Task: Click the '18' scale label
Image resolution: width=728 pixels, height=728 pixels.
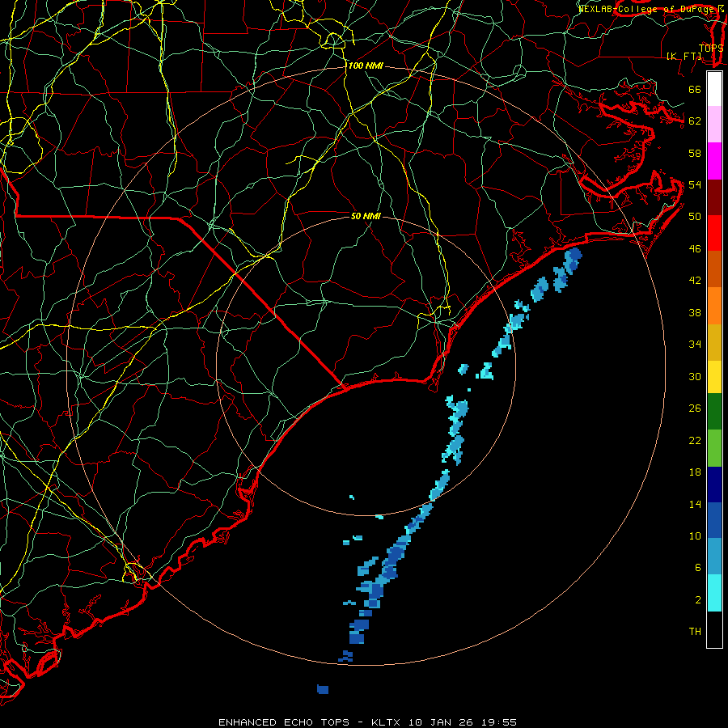Action: pos(695,472)
